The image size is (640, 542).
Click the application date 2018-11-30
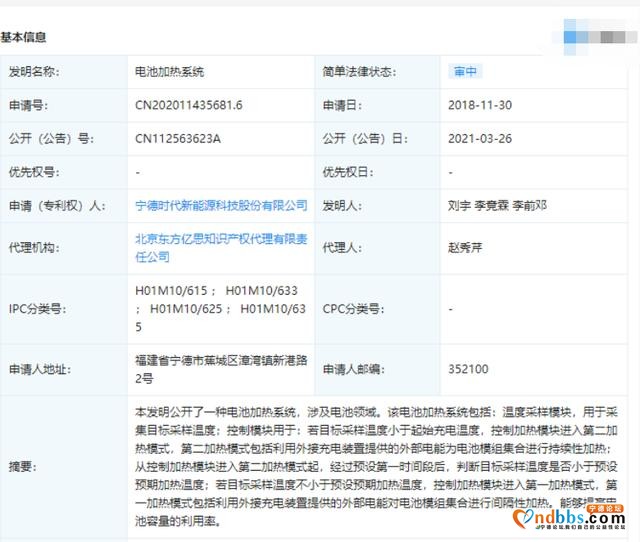(x=480, y=105)
